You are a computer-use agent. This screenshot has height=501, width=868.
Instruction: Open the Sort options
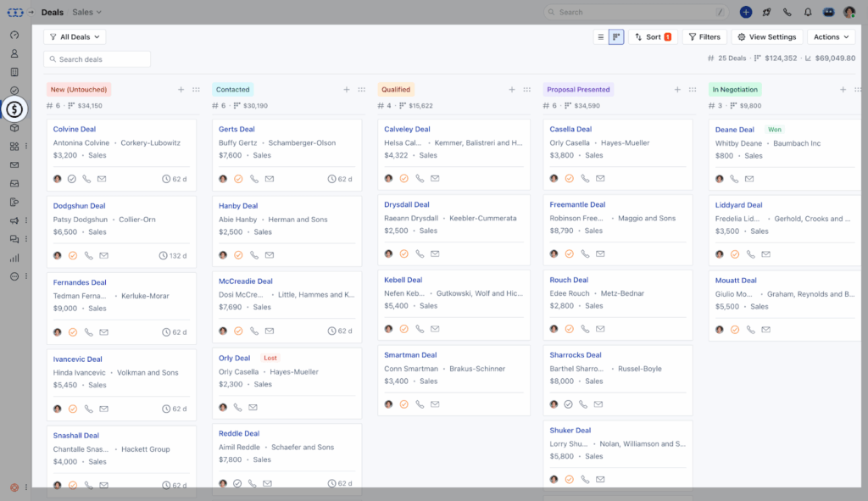[653, 37]
